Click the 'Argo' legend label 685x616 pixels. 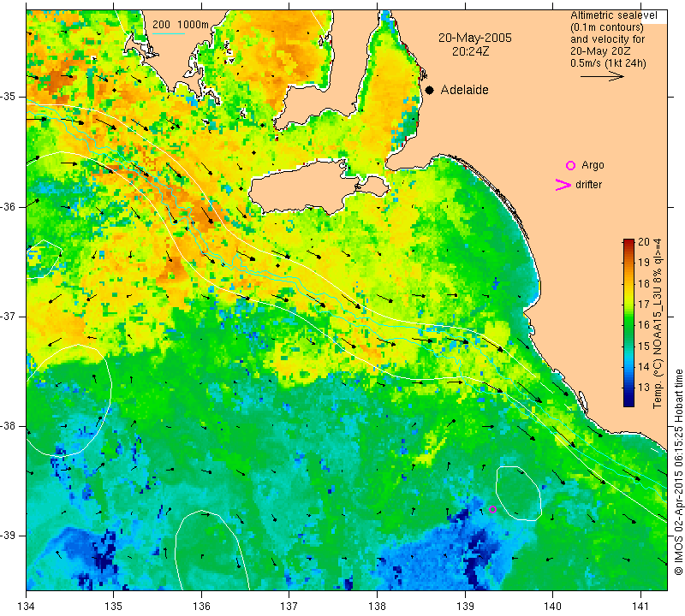(593, 165)
